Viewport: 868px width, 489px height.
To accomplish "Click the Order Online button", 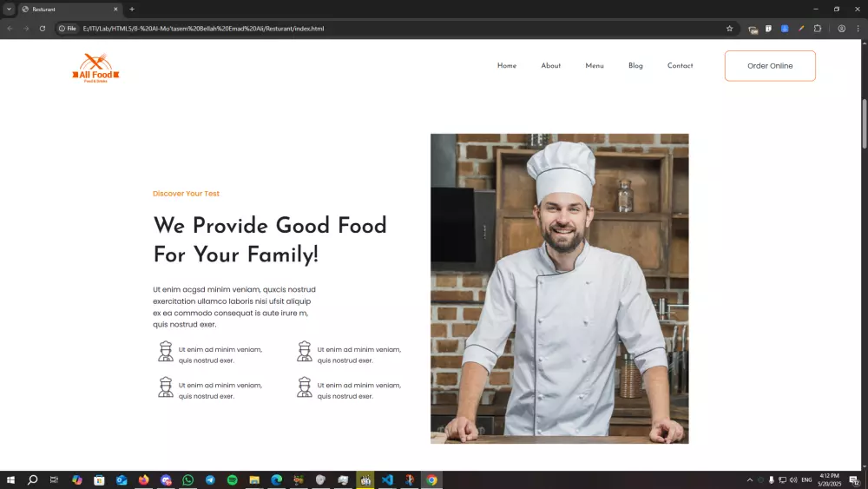I will [x=770, y=66].
